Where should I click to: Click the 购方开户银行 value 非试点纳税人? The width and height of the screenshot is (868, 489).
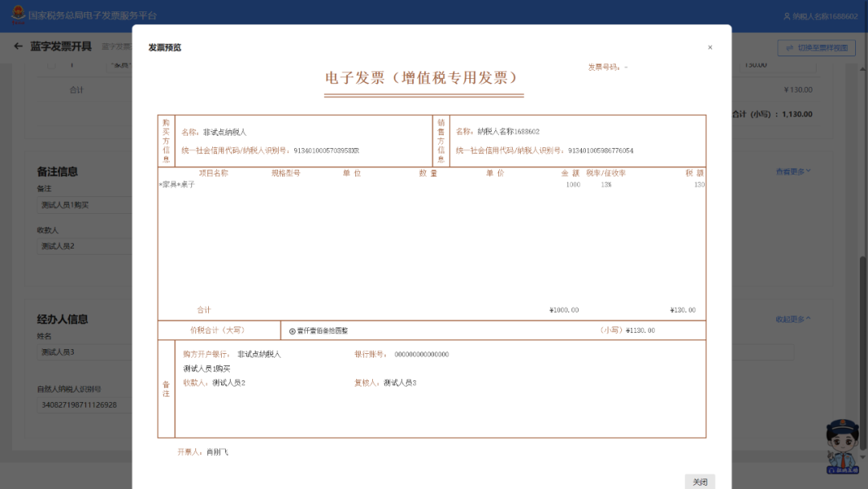pos(259,355)
